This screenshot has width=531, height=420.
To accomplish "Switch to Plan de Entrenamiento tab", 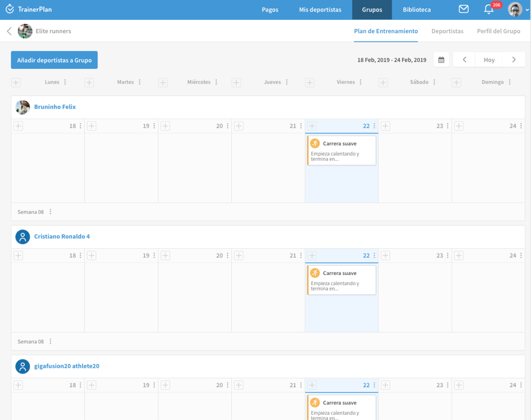I will [x=386, y=31].
